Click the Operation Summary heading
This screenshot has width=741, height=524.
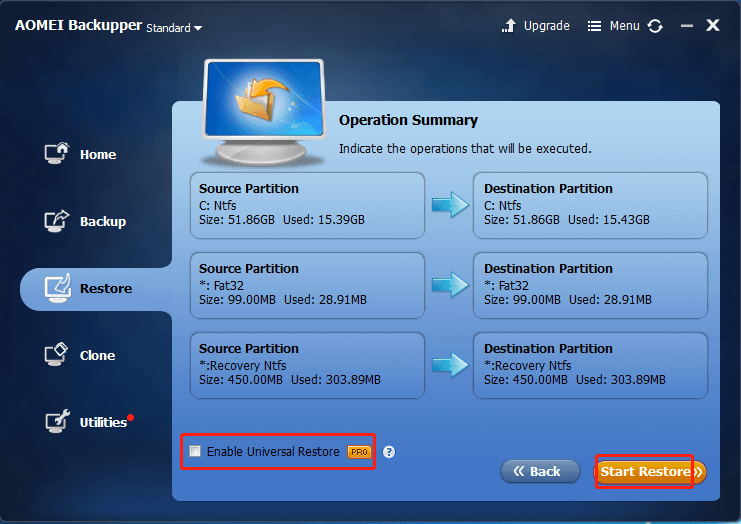(408, 120)
